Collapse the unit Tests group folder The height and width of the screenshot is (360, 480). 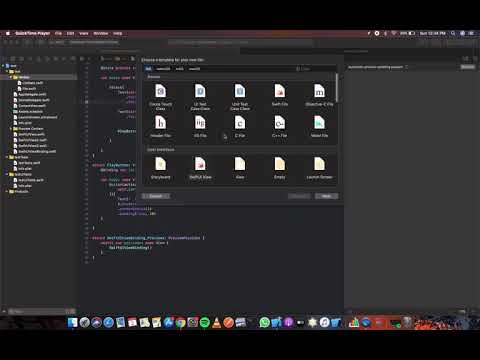(7, 157)
